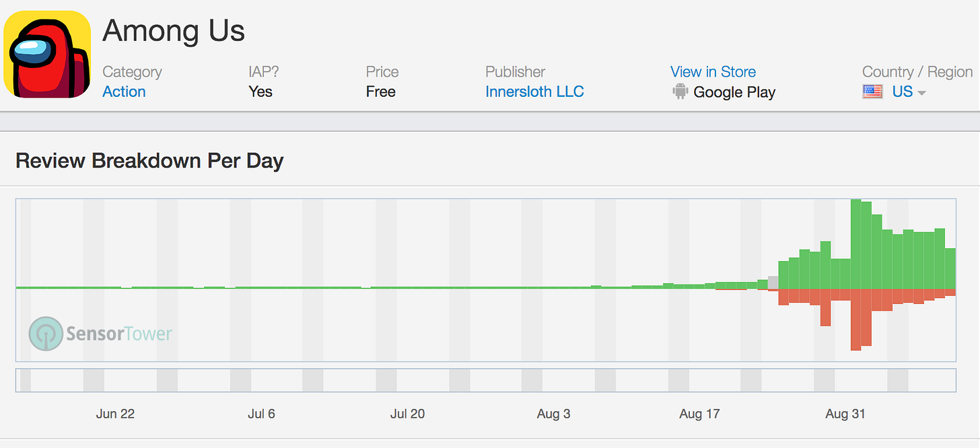
Task: Jump to the Aug 31 date label
Action: tap(845, 414)
